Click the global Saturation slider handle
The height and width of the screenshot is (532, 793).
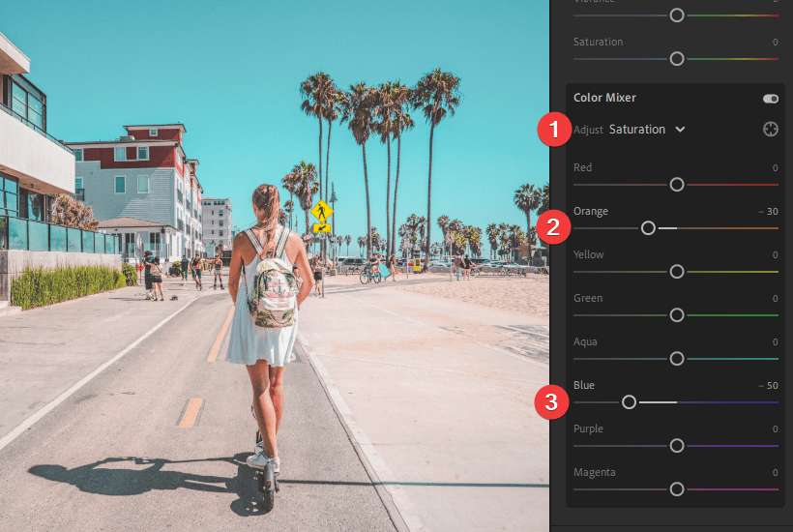(x=677, y=59)
